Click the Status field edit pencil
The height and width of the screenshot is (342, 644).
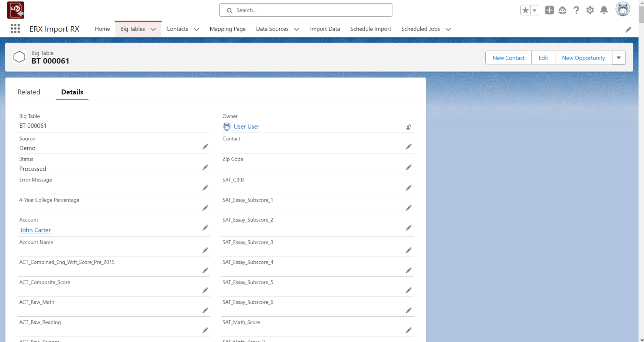pos(205,168)
